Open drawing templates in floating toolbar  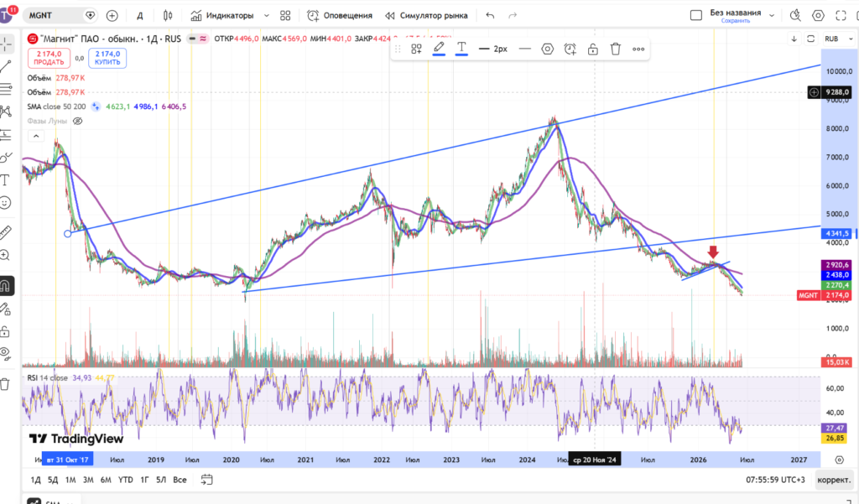(416, 49)
